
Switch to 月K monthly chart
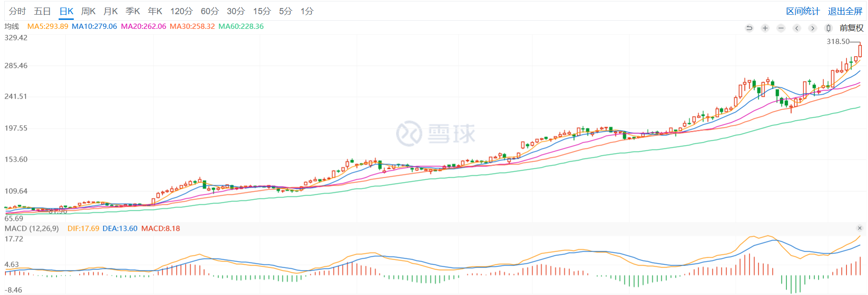point(111,11)
